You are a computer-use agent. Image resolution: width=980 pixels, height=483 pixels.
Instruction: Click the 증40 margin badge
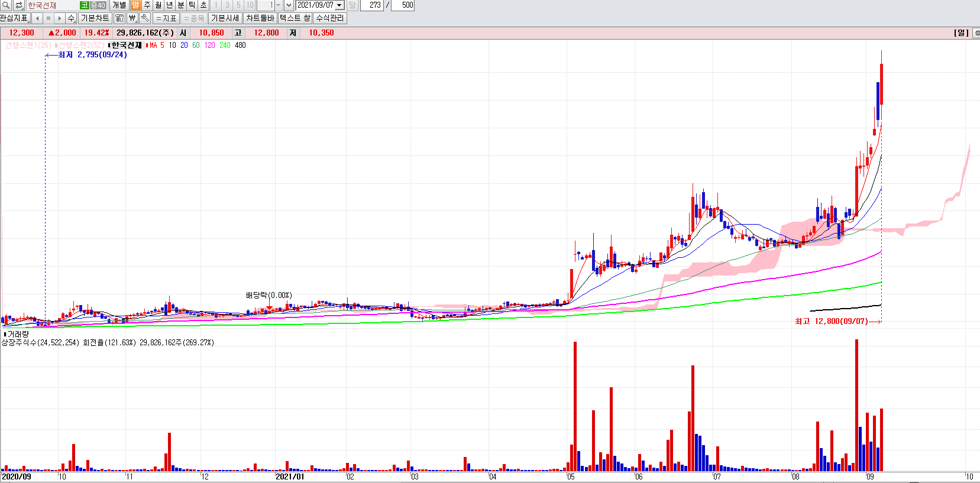coord(98,5)
